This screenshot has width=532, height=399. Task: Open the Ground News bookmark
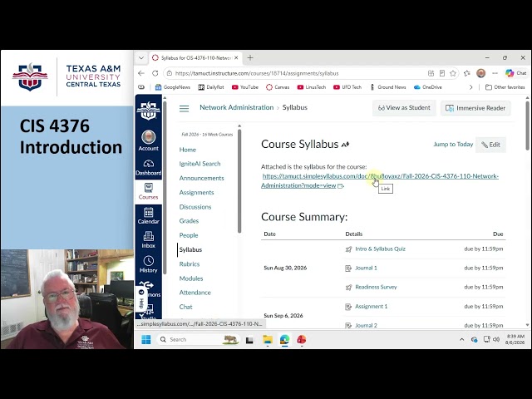pyautogui.click(x=388, y=87)
